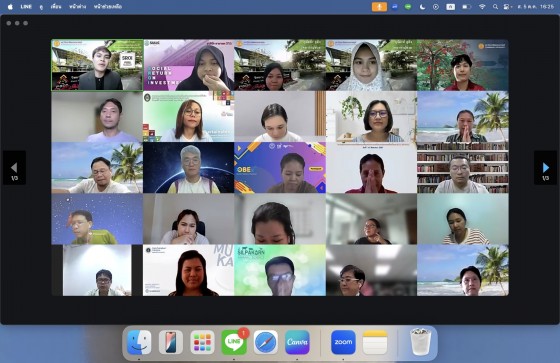Open the Apple menu

coord(10,7)
